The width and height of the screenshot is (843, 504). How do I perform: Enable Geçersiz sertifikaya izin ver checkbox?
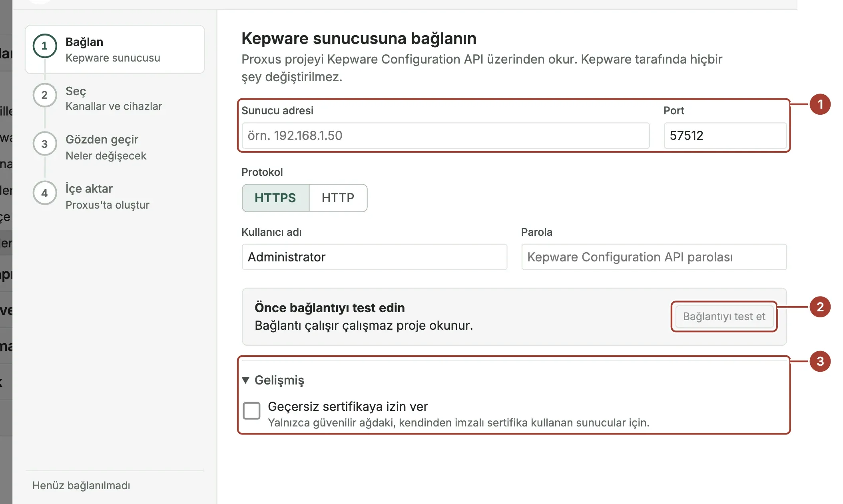pos(252,410)
